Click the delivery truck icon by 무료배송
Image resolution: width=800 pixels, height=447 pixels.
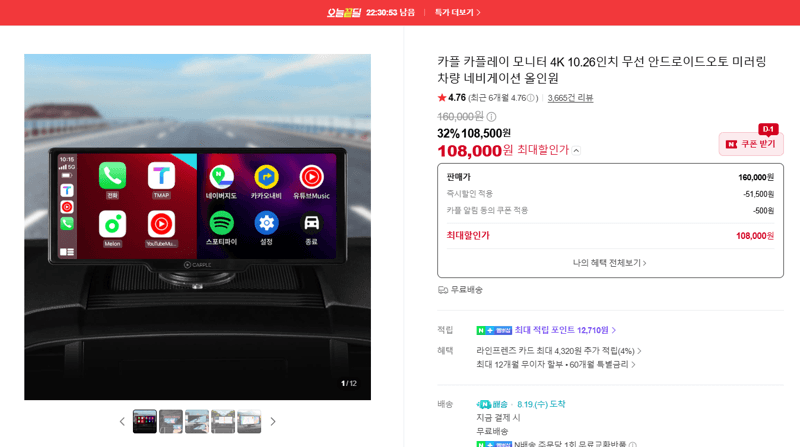(x=443, y=290)
